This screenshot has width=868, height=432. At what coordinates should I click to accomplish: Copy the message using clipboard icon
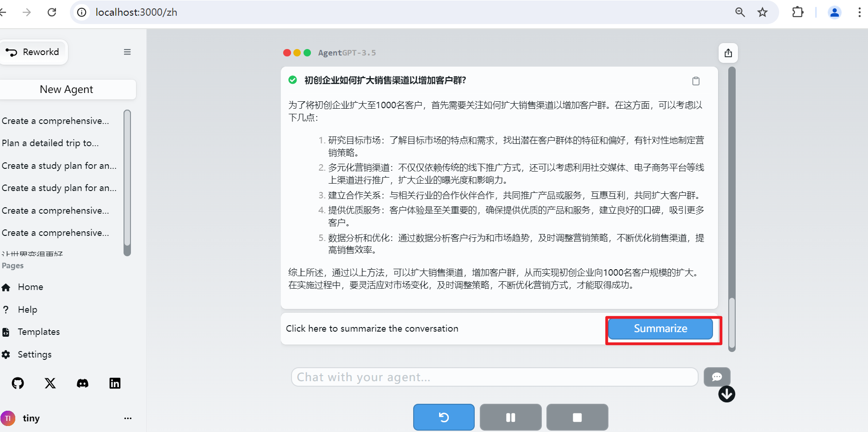(x=695, y=81)
